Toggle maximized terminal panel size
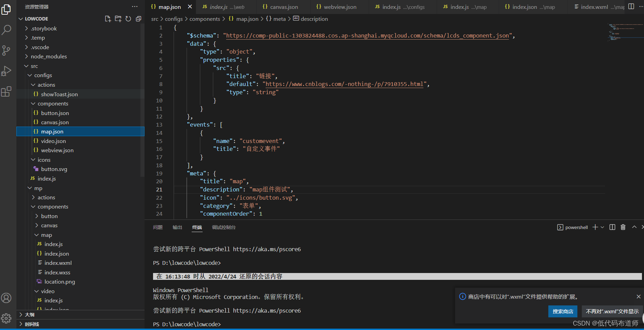The height and width of the screenshot is (330, 644). pos(634,227)
